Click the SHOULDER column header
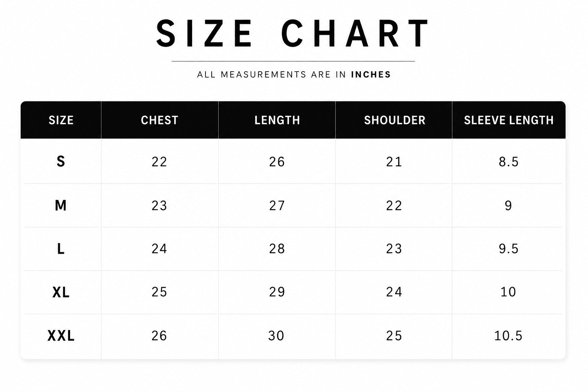Viewport: 588px width, 392px height. click(x=395, y=120)
